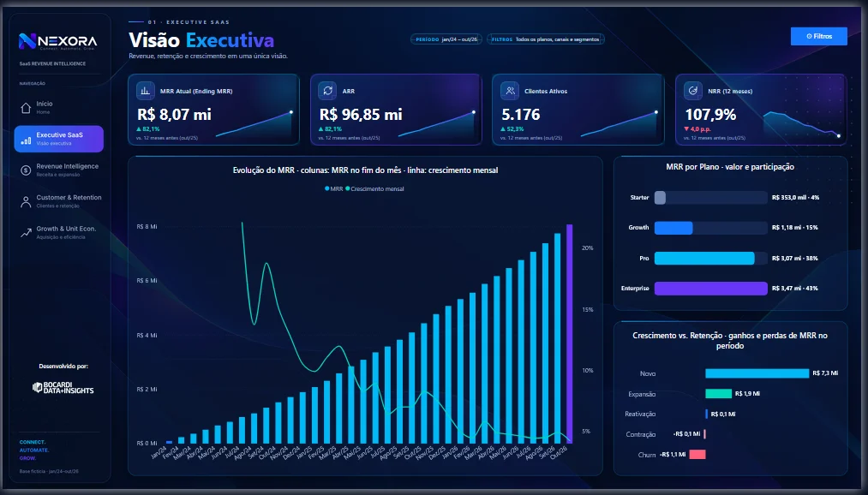The width and height of the screenshot is (868, 495).
Task: Click the Filtros todos os planos pill
Action: point(545,39)
